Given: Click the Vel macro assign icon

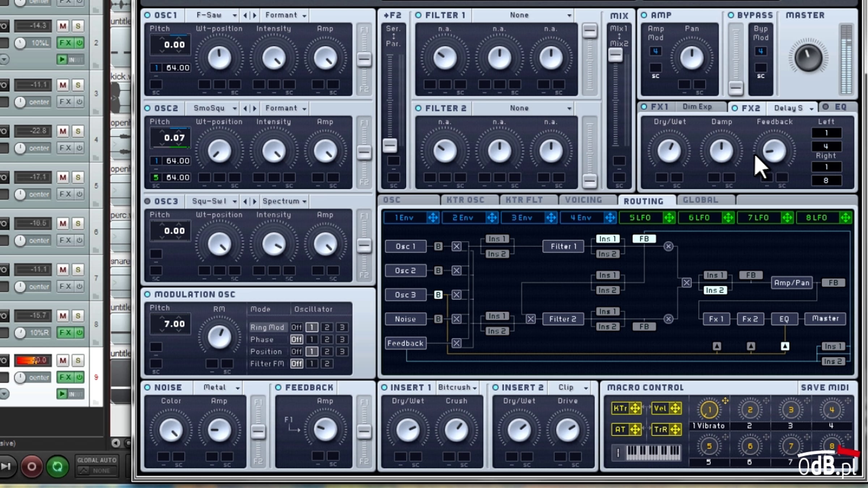Looking at the screenshot, I should coord(675,408).
